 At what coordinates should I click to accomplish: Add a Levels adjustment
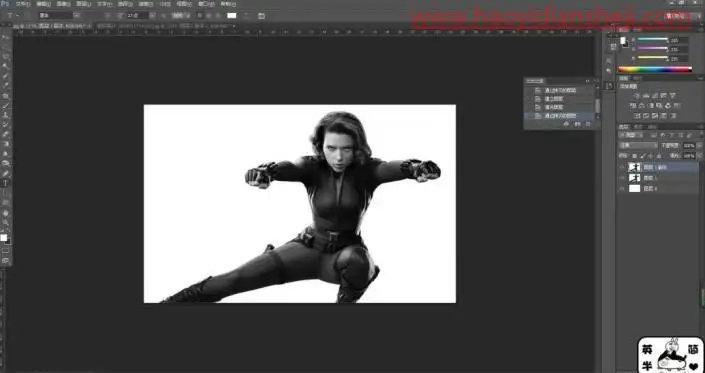(646, 95)
